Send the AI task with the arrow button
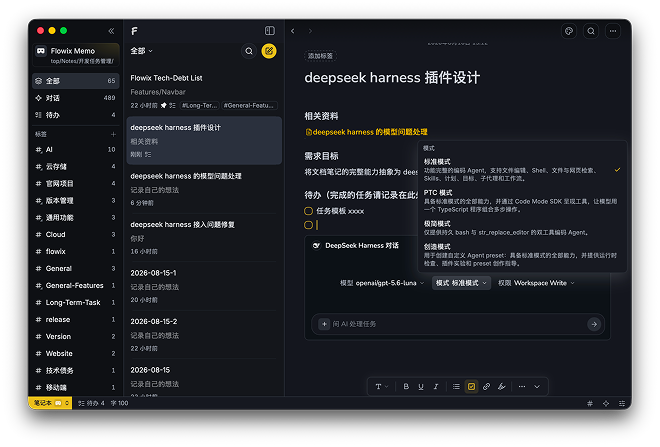The image size is (660, 447). pos(594,324)
